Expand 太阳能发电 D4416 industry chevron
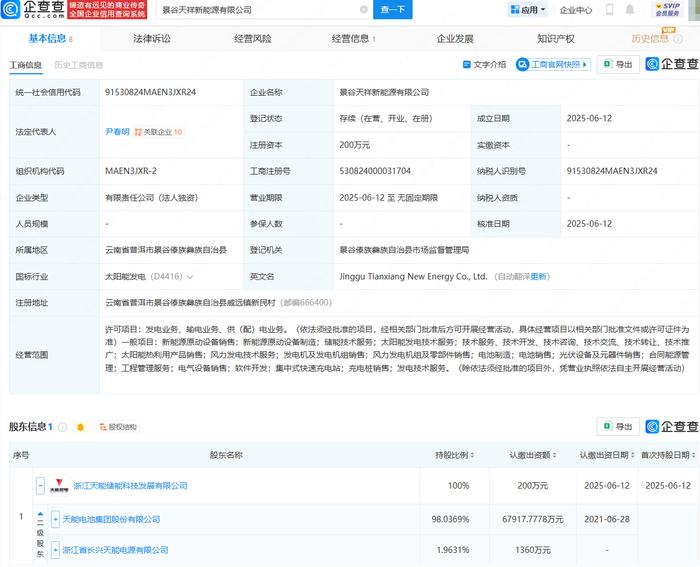 pos(190,277)
